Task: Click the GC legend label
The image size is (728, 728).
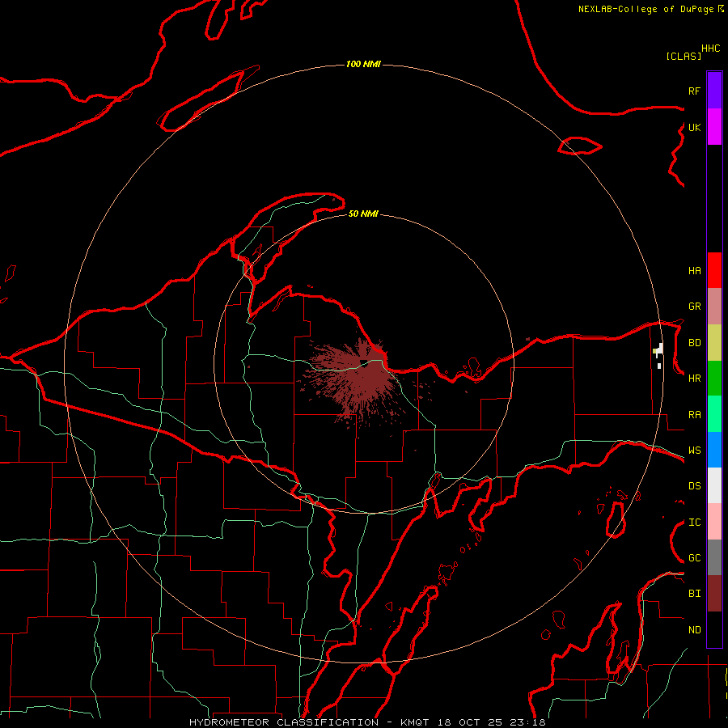Action: [694, 558]
